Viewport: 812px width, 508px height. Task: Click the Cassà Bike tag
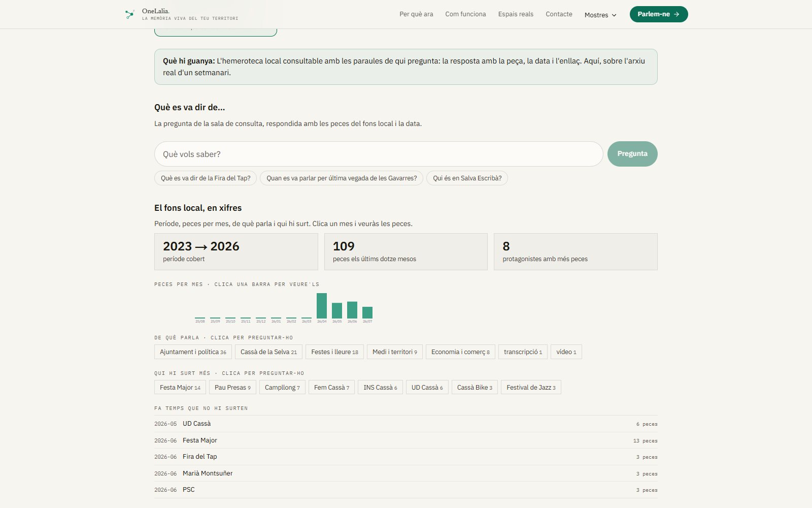coord(475,388)
